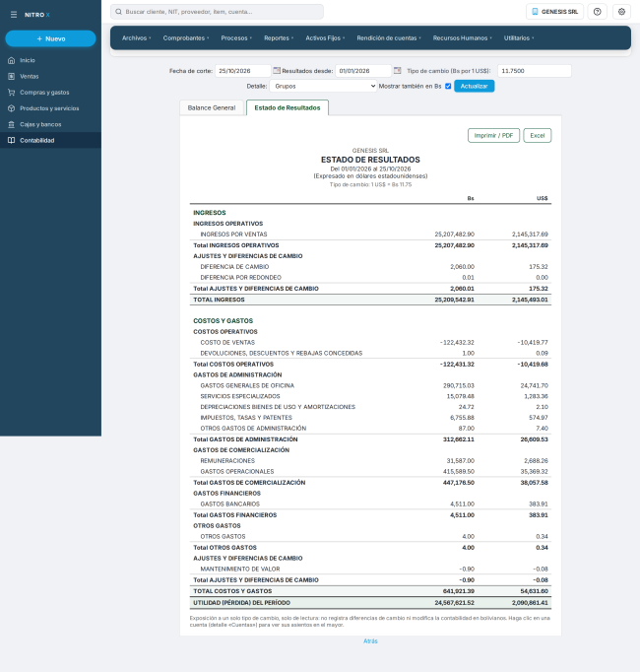Click the COSTO DE VENTAS row
The image size is (640, 672).
pyautogui.click(x=370, y=343)
